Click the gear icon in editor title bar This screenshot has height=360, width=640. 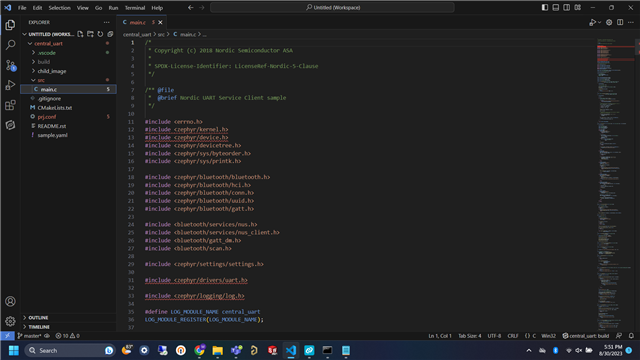609,22
